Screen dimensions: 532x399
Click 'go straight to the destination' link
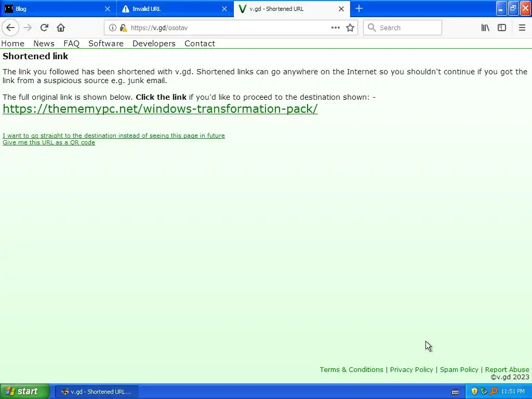pos(114,136)
